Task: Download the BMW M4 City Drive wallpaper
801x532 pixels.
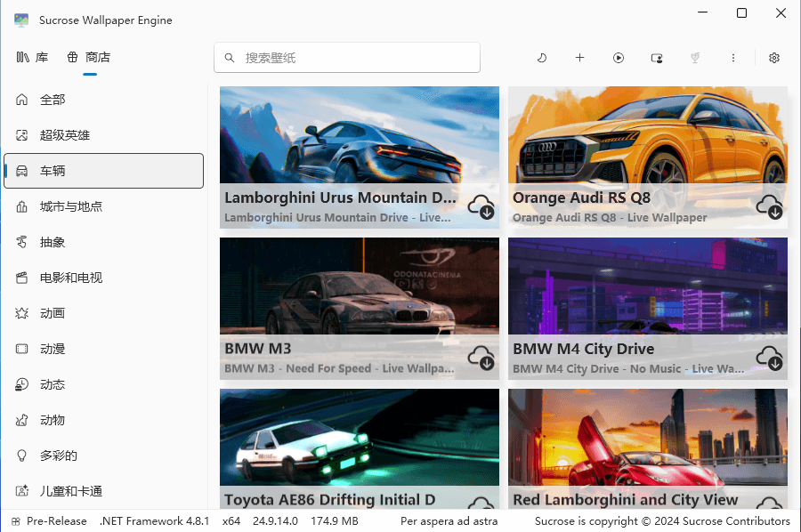Action: coord(770,358)
